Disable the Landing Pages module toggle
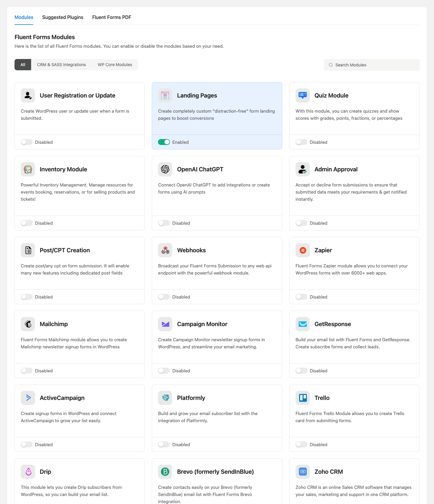 [164, 142]
